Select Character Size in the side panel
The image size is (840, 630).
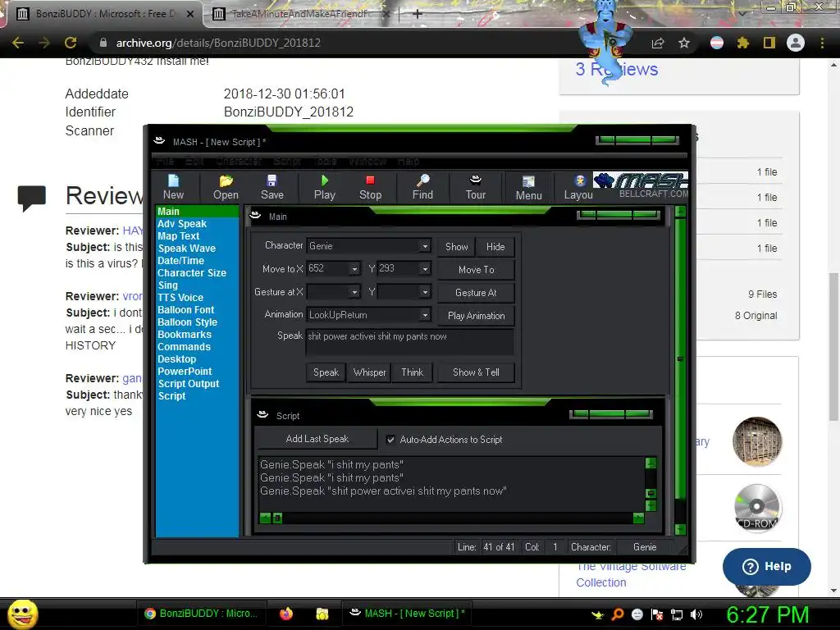click(192, 273)
